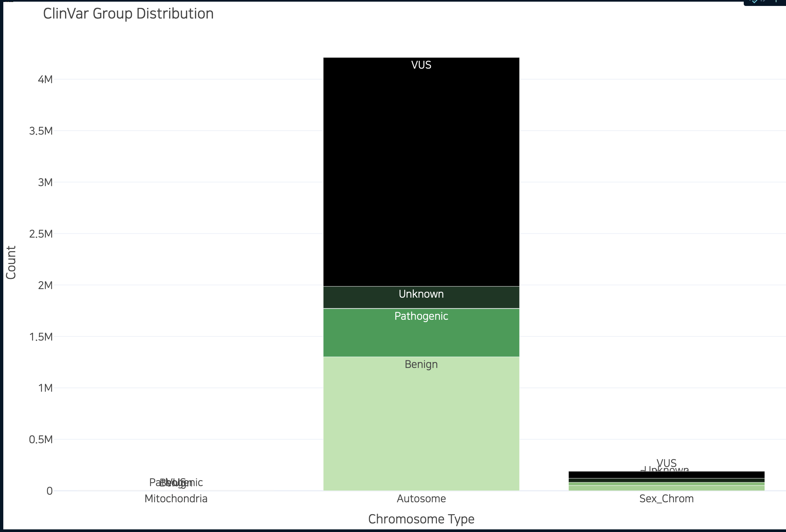Click the 0.5M y-axis tick label

41,439
